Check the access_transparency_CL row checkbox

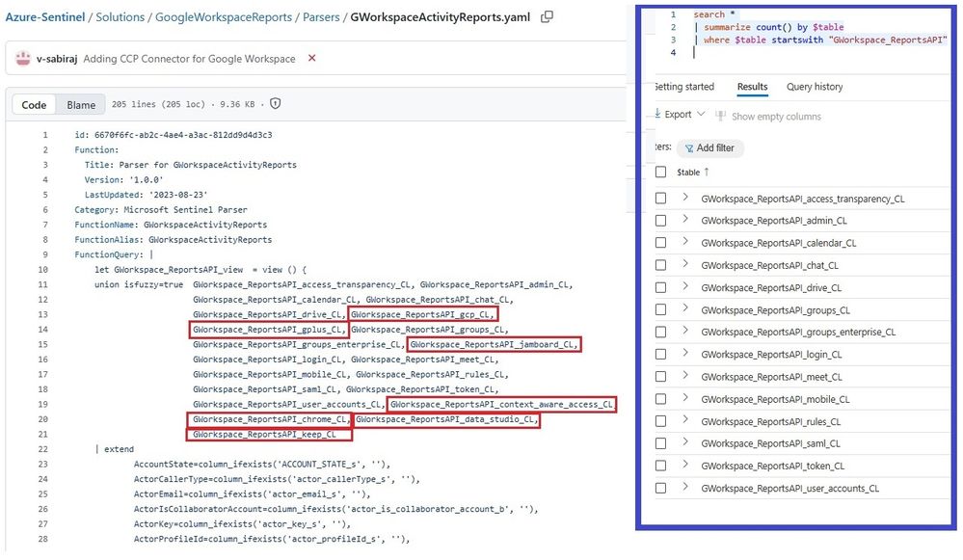pyautogui.click(x=661, y=199)
